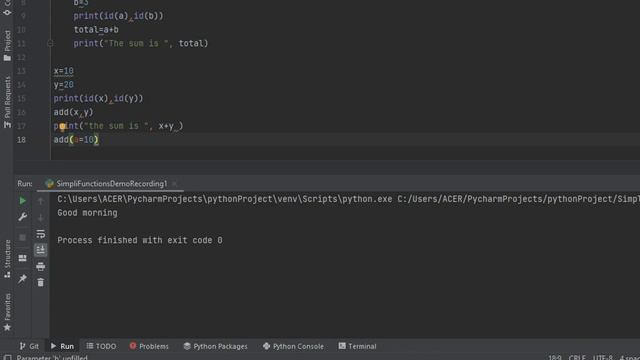Click line number 18 in gutter
The width and height of the screenshot is (640, 360).
[21, 140]
